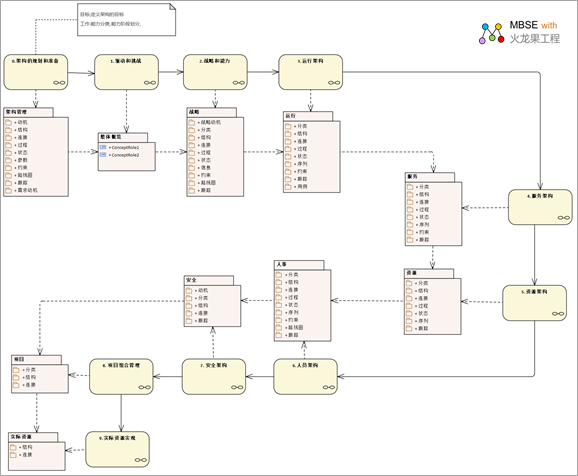The height and width of the screenshot is (476, 578).
Task: Select the 战略 package title tab
Action: point(212,112)
